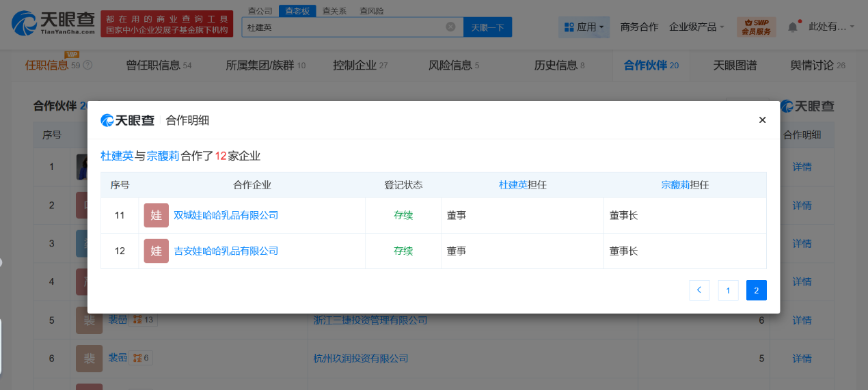
Task: Open the 舆情讨论 section tab
Action: pos(818,66)
